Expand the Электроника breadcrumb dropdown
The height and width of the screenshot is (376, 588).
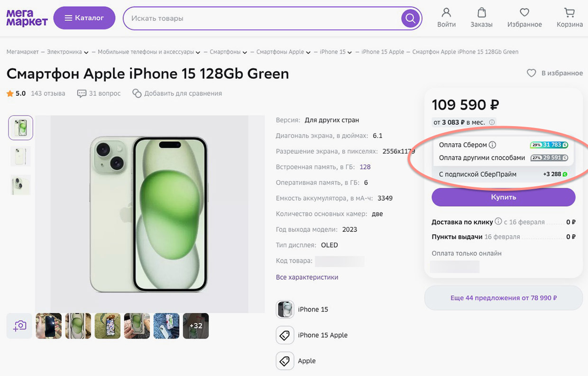tap(86, 52)
